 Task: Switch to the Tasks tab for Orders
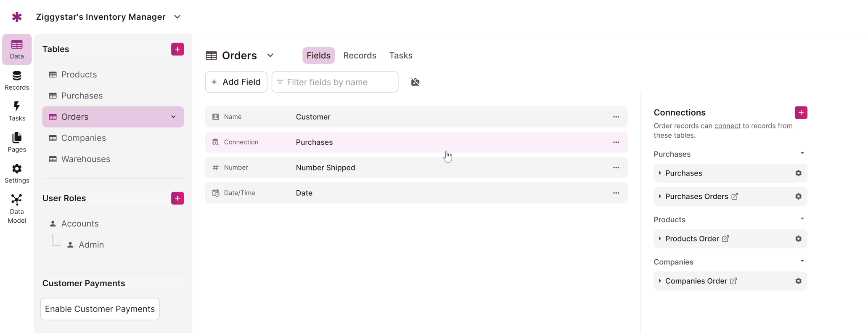pyautogui.click(x=400, y=56)
